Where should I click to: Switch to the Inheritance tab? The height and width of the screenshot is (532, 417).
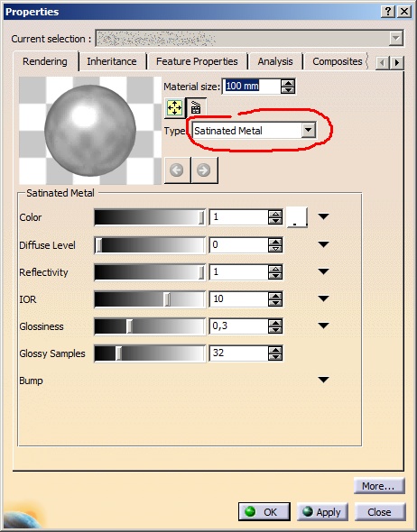[112, 61]
